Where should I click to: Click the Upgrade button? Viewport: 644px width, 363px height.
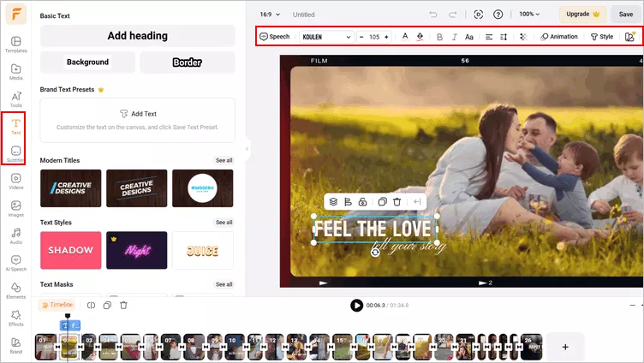coord(583,14)
